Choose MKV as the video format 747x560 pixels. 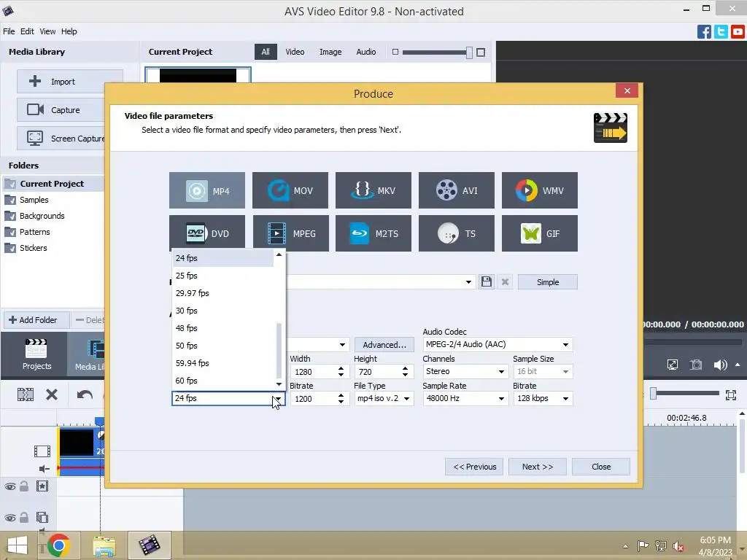373,190
